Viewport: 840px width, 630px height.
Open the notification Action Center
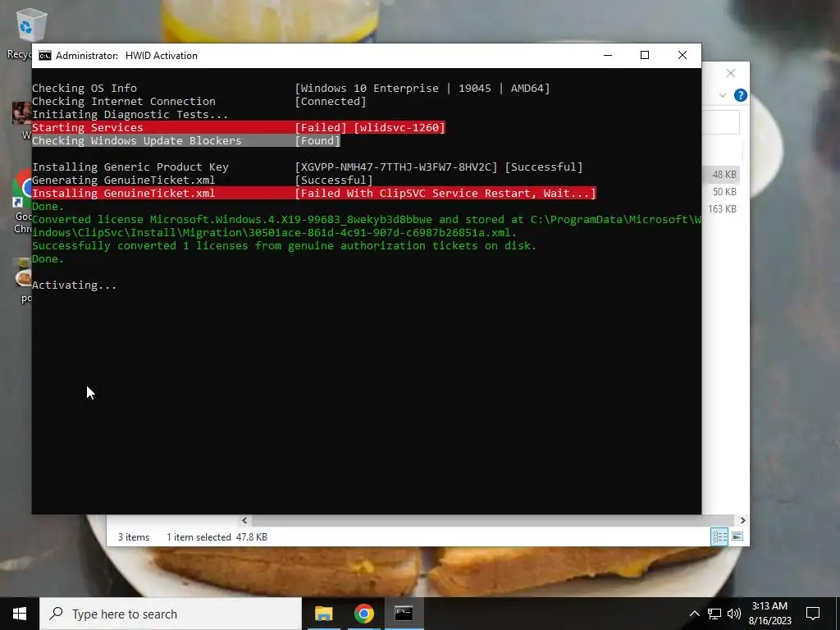tap(813, 614)
